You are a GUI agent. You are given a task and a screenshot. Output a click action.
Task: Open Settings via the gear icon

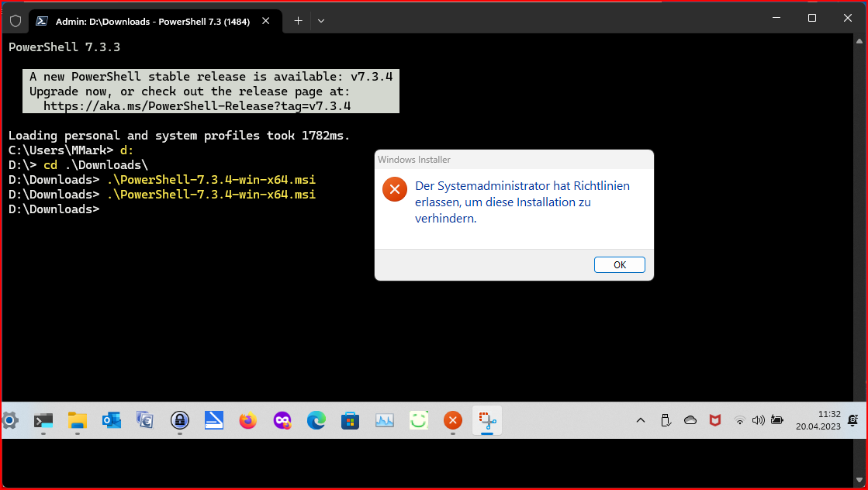pos(10,420)
